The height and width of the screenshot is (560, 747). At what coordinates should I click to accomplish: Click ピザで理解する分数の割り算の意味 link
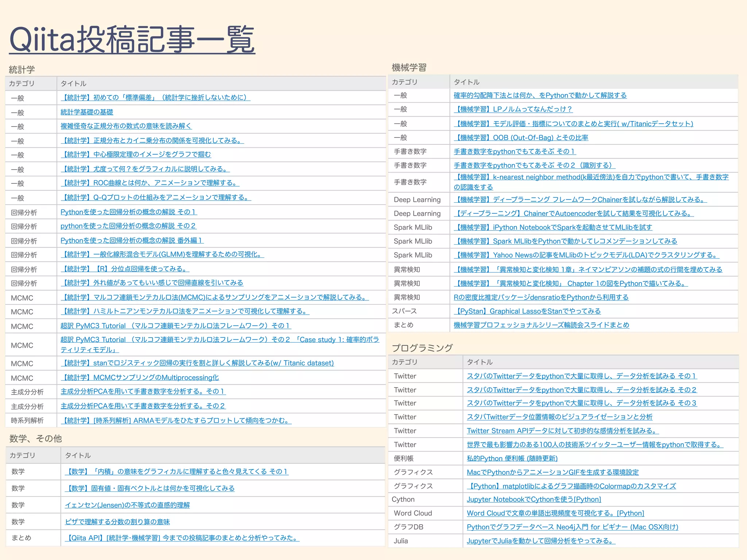[x=117, y=522]
